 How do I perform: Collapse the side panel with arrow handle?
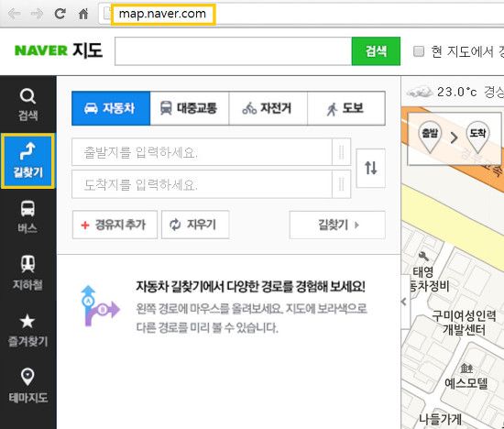point(405,302)
